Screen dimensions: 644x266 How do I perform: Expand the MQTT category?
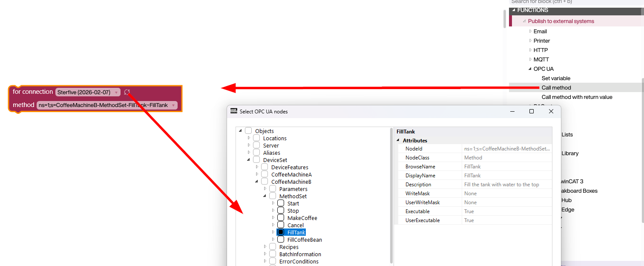click(x=530, y=60)
